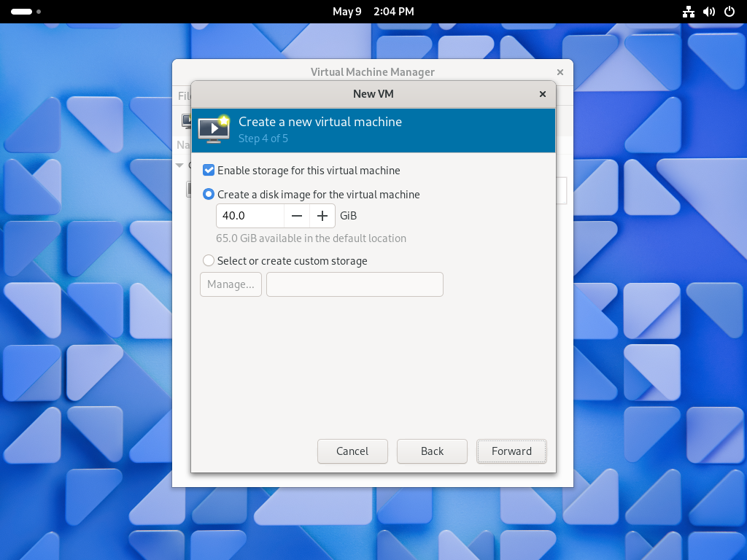This screenshot has height=560, width=747.
Task: Click the wired network icon in top bar
Action: click(688, 12)
